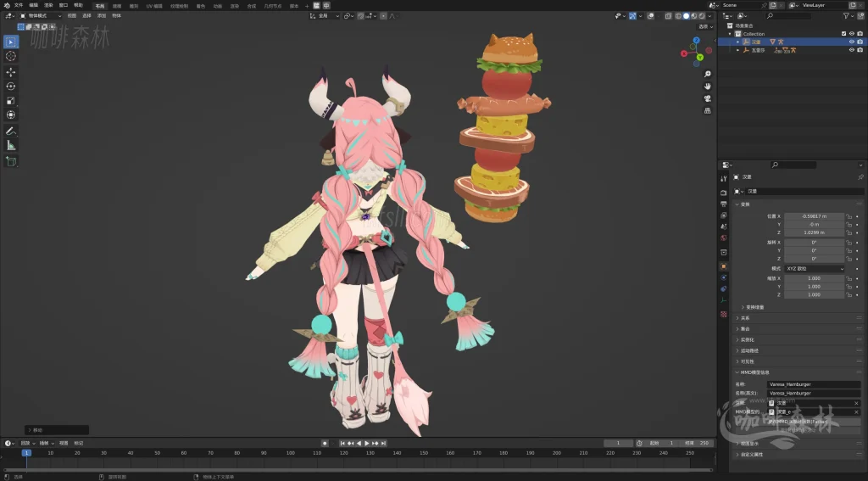This screenshot has height=481, width=868.
Task: Open the transform orientation Global dropdown
Action: tap(325, 16)
